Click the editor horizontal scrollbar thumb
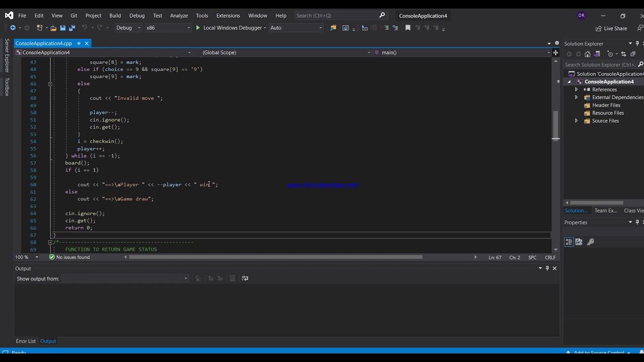 click(x=275, y=257)
